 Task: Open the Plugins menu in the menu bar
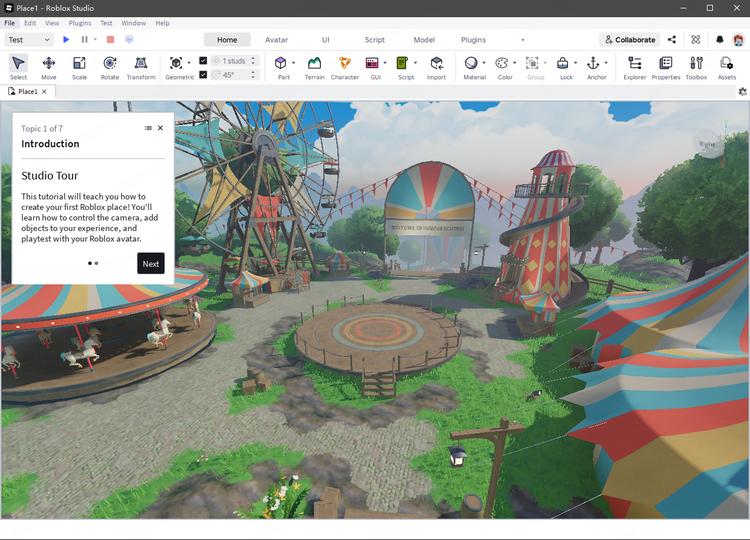tap(79, 23)
